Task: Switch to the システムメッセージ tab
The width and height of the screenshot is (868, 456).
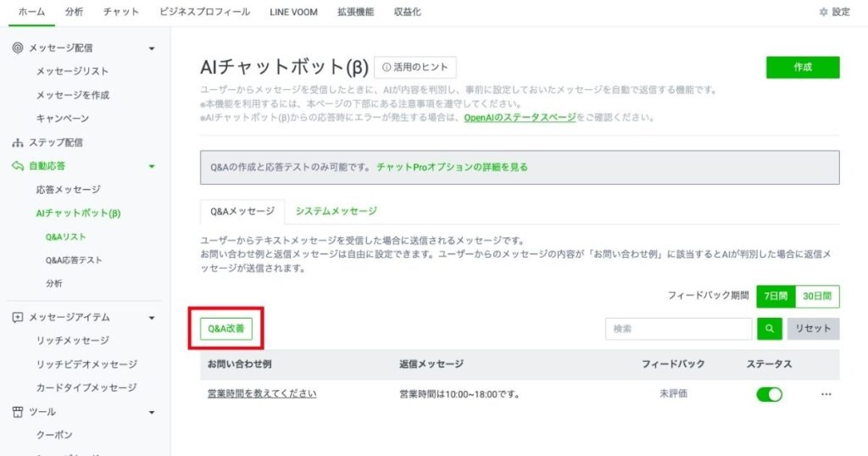Action: click(x=336, y=211)
